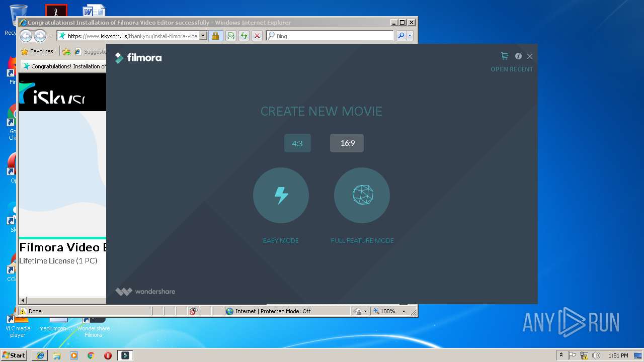Open the Filmora shopping cart icon
This screenshot has width=644, height=362.
[x=505, y=56]
